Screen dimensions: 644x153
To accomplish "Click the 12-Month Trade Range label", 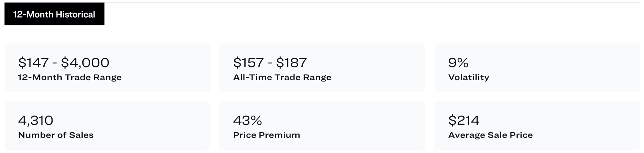I will point(69,77).
